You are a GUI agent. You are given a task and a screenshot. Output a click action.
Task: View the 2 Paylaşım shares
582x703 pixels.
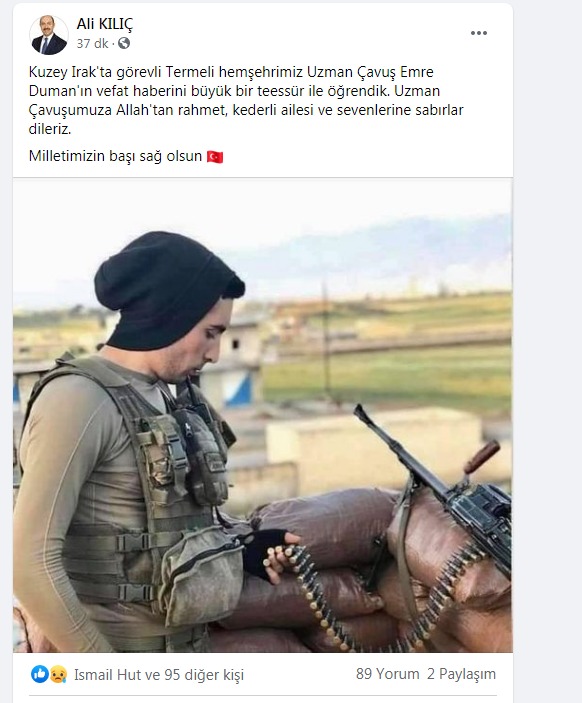[x=461, y=674]
